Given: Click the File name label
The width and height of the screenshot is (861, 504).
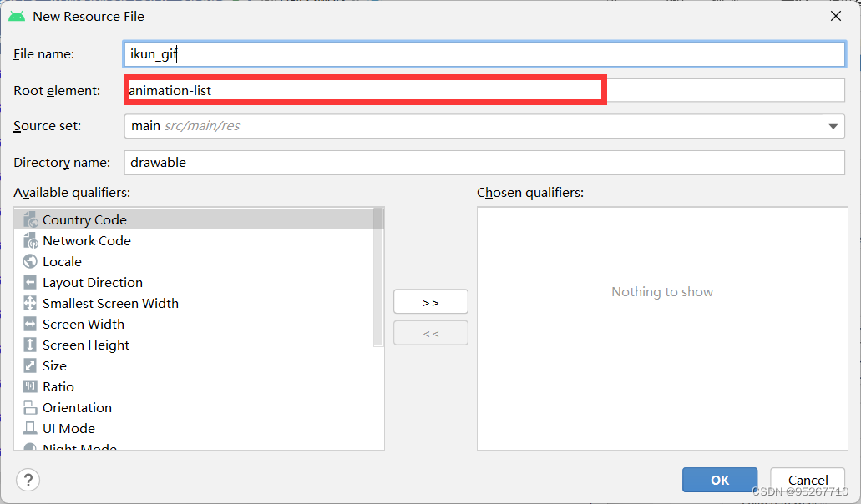Looking at the screenshot, I should tap(44, 54).
